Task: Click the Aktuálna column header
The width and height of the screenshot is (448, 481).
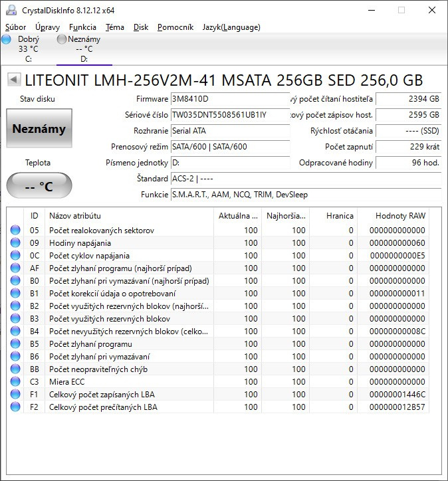Action: 237,216
